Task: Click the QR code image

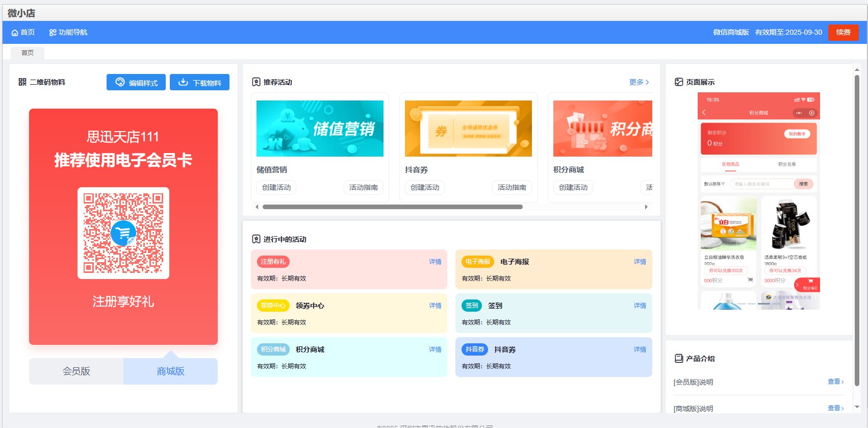Action: coord(123,233)
